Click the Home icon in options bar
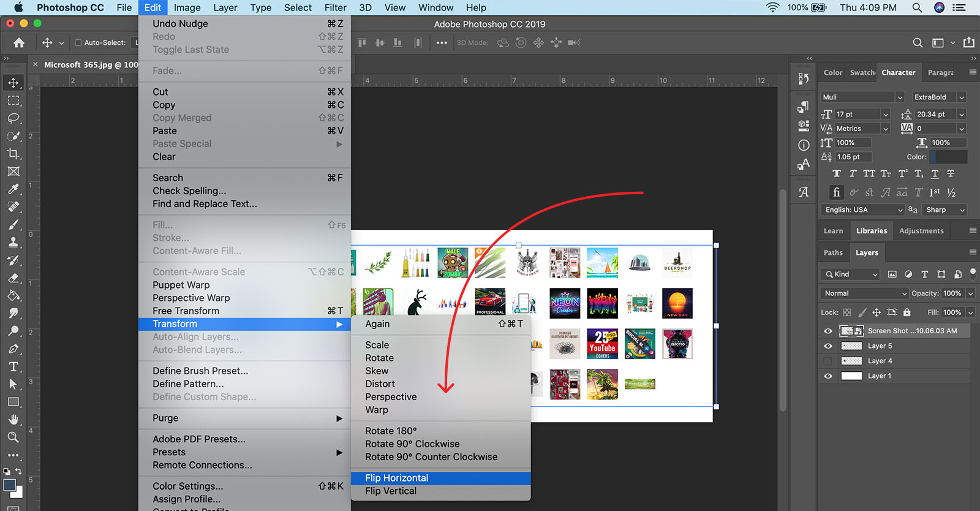980x511 pixels. pyautogui.click(x=19, y=43)
